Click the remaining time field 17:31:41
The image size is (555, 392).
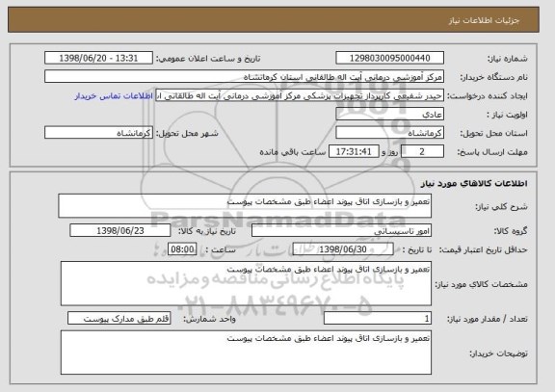click(354, 152)
